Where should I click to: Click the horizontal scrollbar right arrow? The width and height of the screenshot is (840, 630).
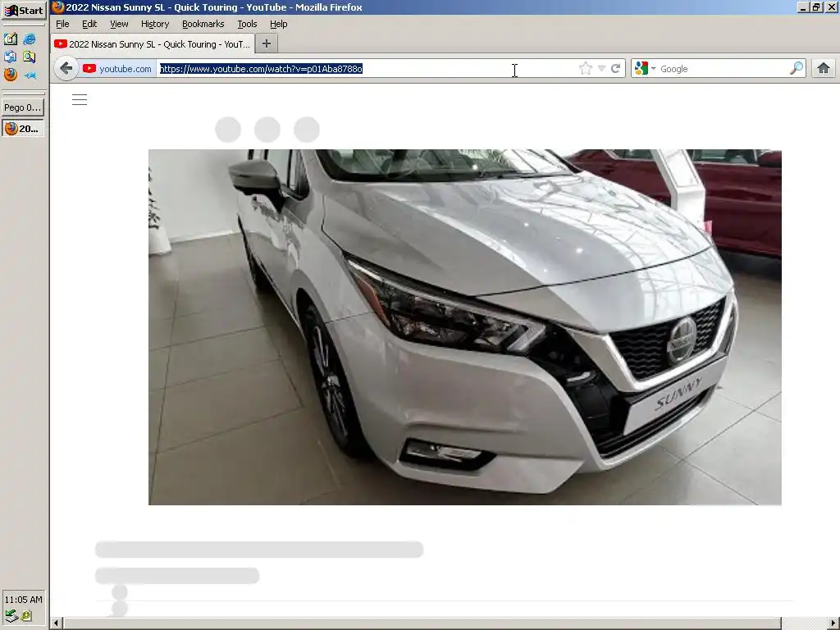833,623
